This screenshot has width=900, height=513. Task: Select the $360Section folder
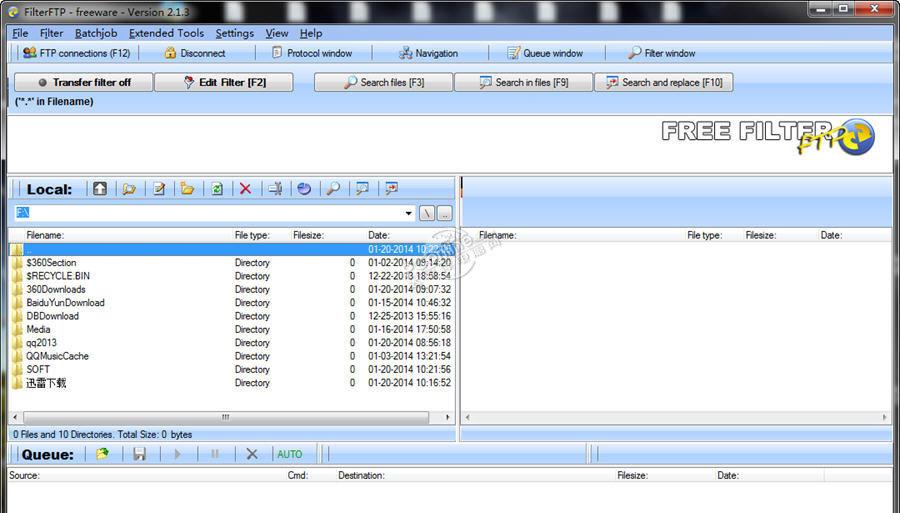51,262
